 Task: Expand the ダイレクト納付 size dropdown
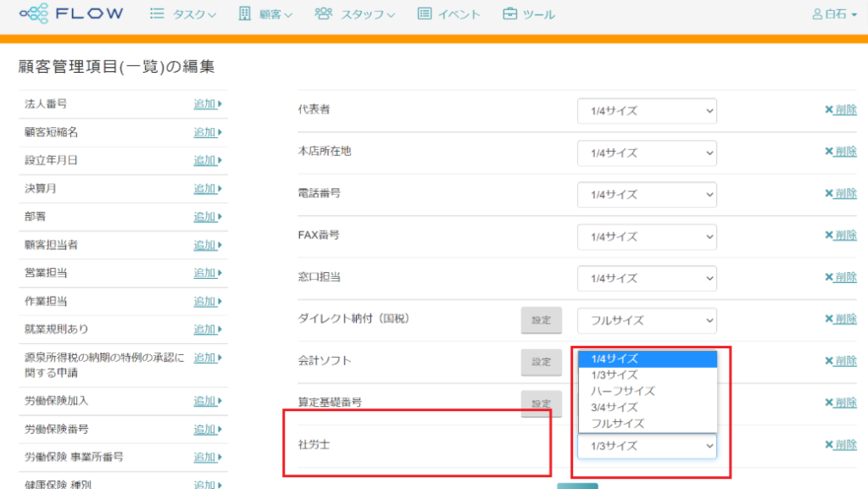coord(647,320)
